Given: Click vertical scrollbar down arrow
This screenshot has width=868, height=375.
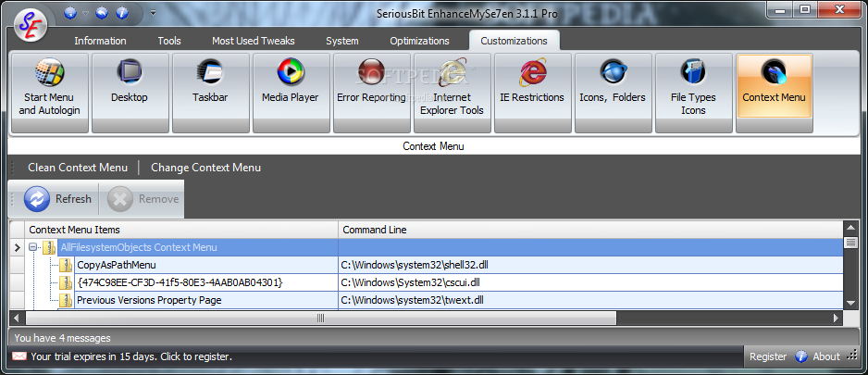Looking at the screenshot, I should (x=850, y=303).
